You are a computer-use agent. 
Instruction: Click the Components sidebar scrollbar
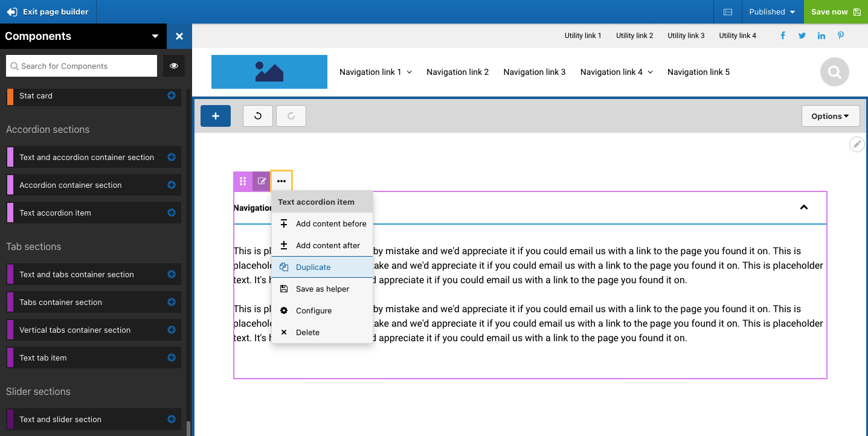pos(188,428)
